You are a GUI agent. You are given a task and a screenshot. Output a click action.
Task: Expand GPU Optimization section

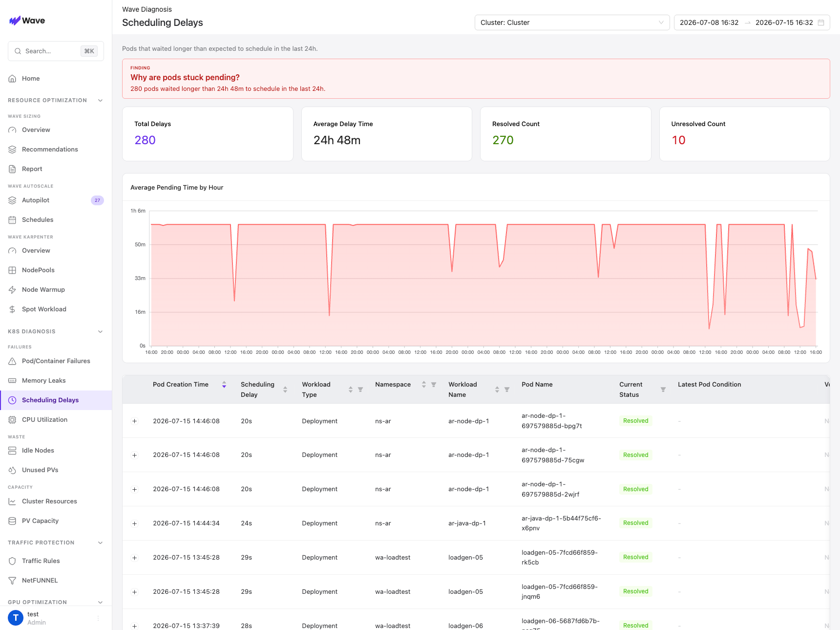101,603
